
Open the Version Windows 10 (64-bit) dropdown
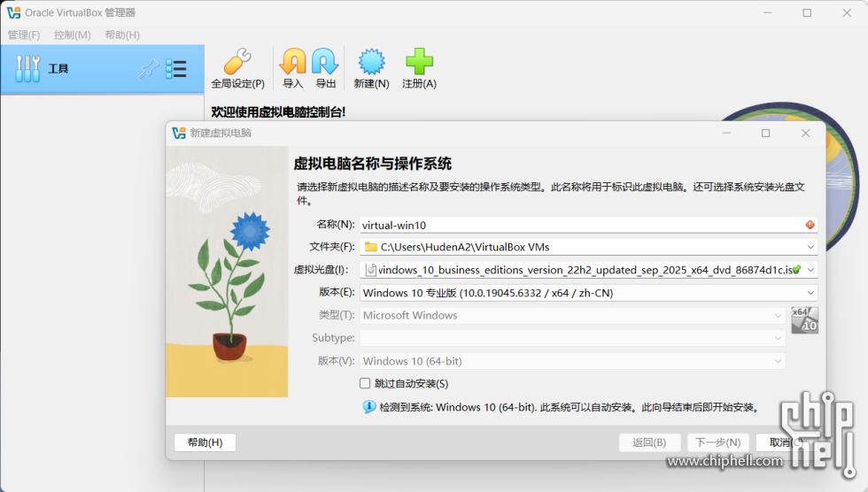coord(573,361)
